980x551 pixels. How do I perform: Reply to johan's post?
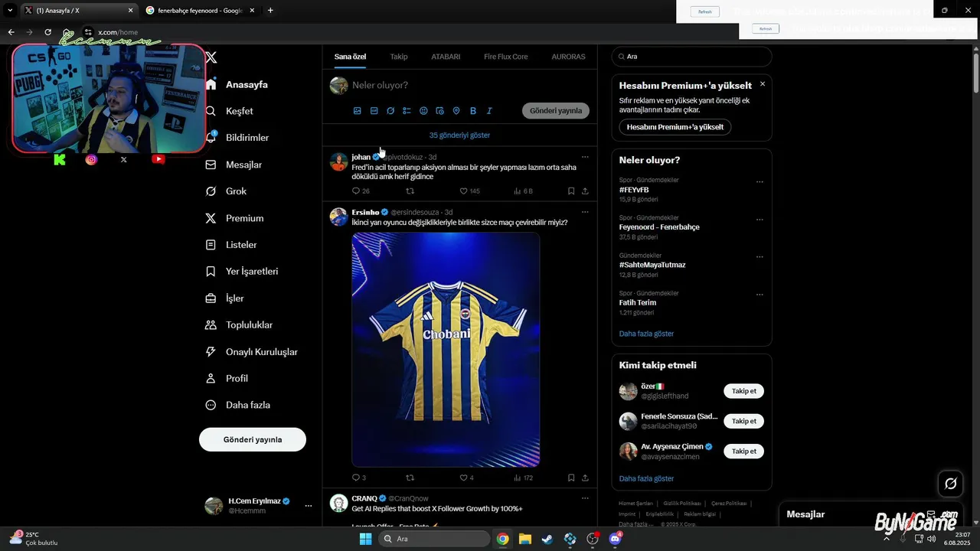(356, 191)
